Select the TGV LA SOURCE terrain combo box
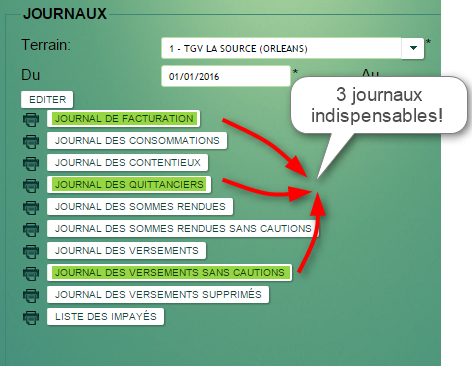Screen dimensions: 472x366 pos(292,48)
